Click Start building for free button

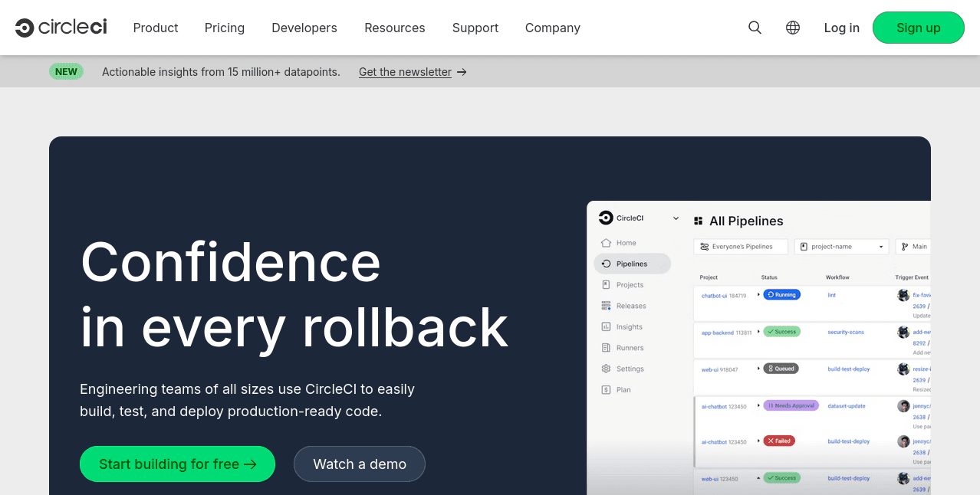(177, 464)
